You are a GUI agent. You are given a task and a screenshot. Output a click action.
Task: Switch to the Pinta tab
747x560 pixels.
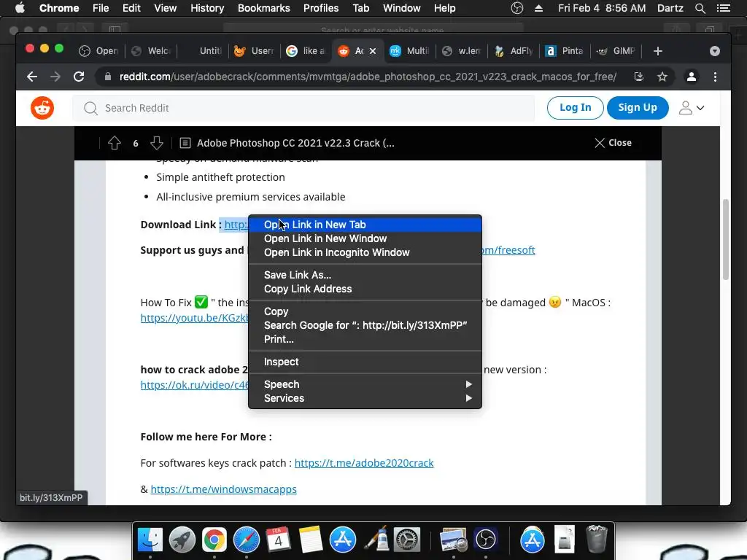[565, 51]
